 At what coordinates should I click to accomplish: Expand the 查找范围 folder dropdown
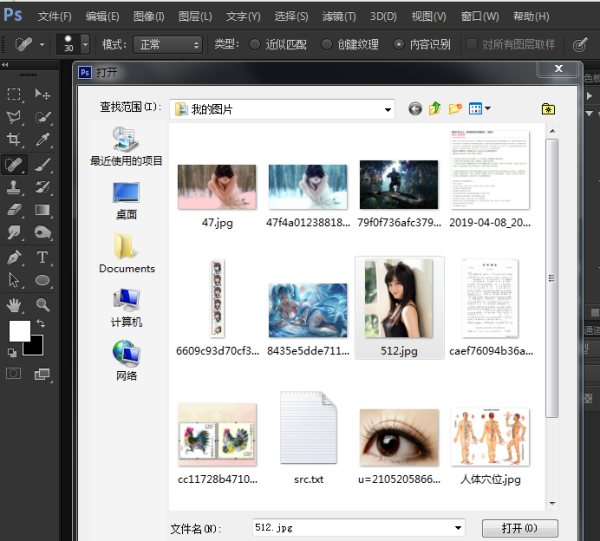click(x=388, y=110)
